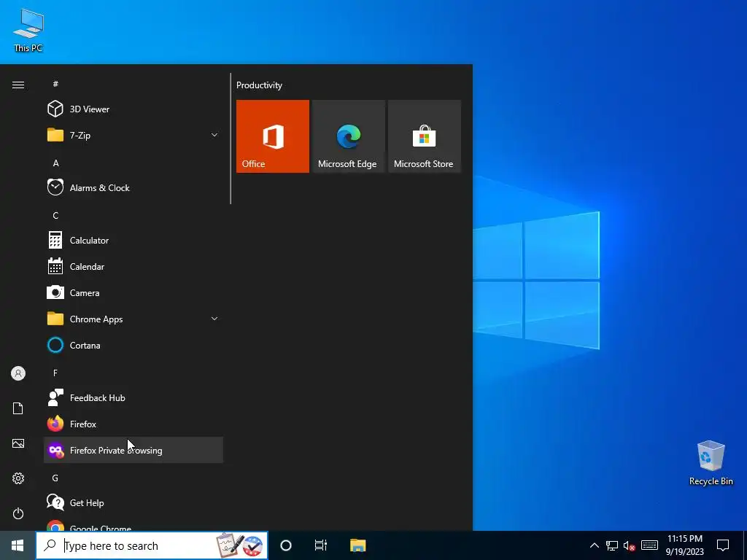Viewport: 747px width, 560px height.
Task: Click the Start menu app list scrollbar
Action: [231, 139]
